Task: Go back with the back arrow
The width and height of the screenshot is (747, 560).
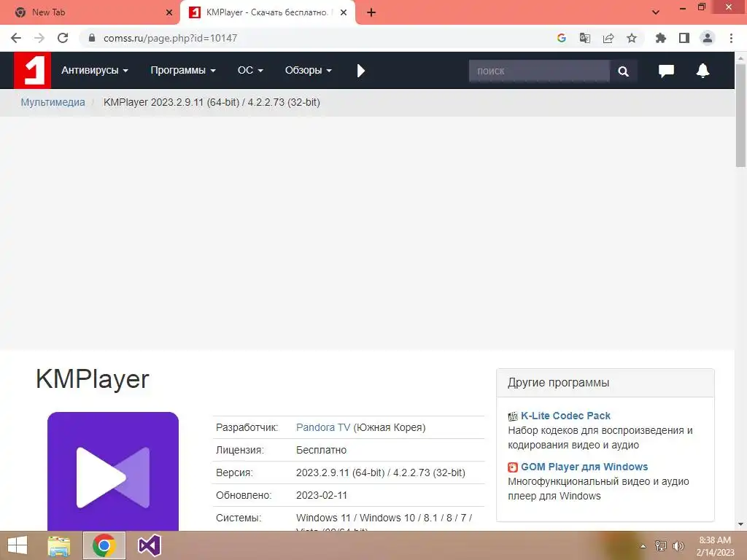Action: pyautogui.click(x=16, y=38)
